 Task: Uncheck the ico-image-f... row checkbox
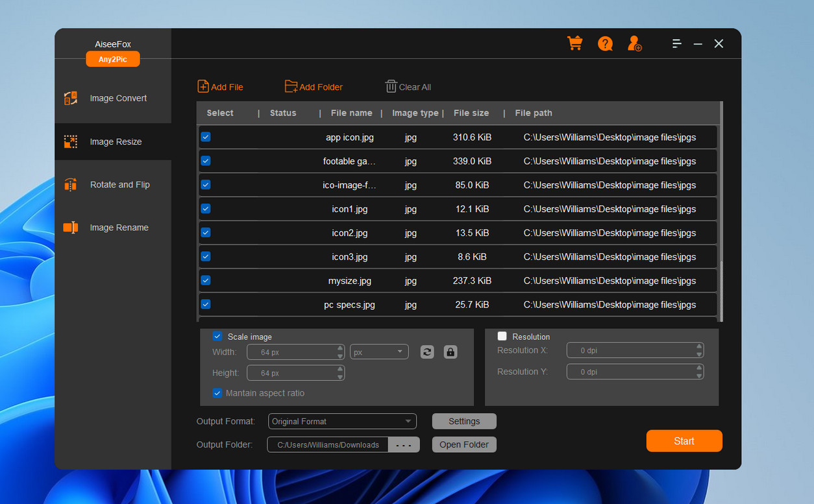(x=206, y=185)
